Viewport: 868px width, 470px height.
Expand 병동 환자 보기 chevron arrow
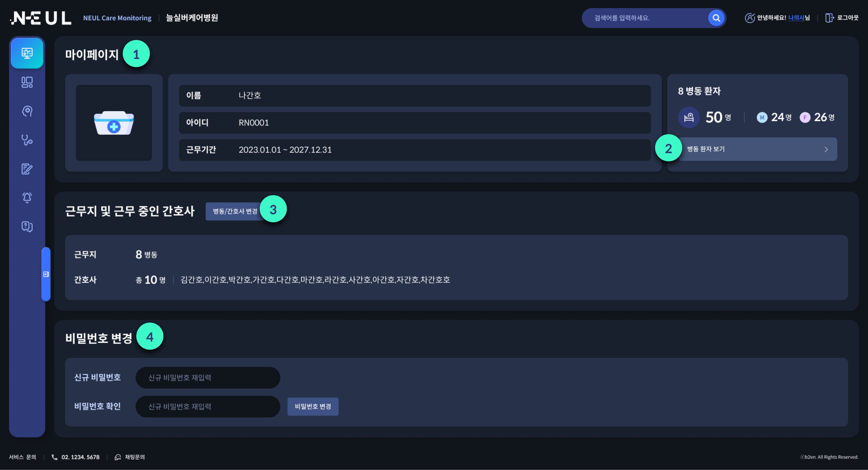826,149
